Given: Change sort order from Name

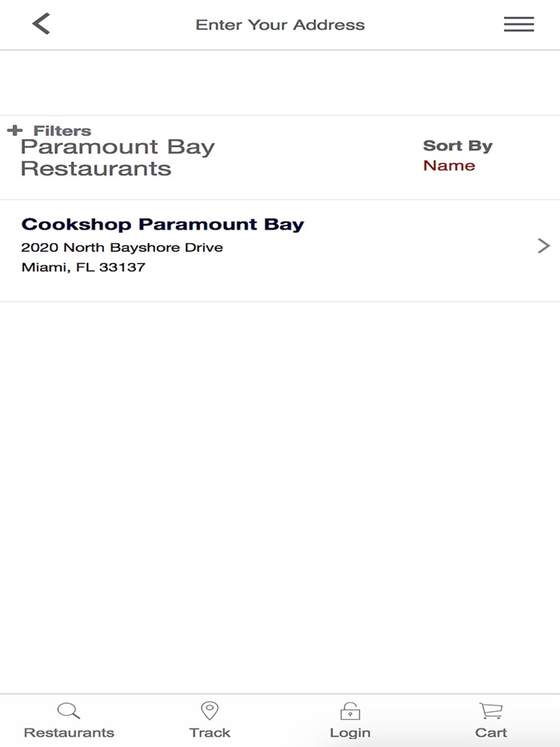Looking at the screenshot, I should click(449, 166).
